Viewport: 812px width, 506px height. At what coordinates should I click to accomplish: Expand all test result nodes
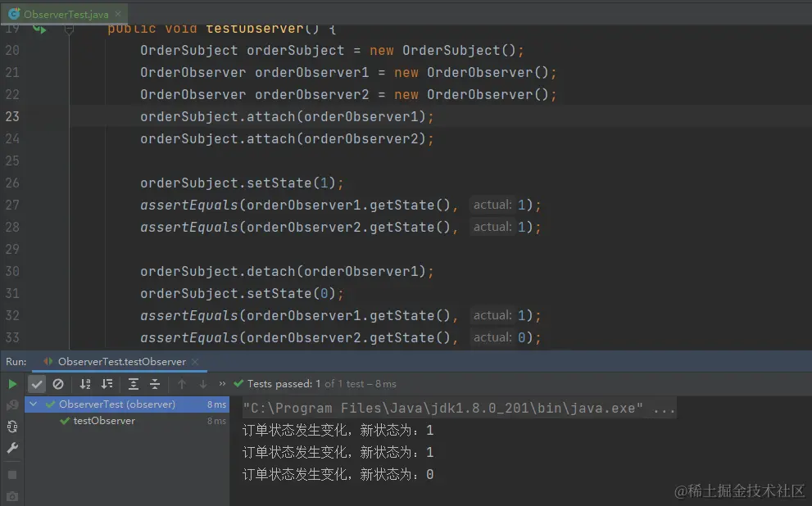point(133,384)
